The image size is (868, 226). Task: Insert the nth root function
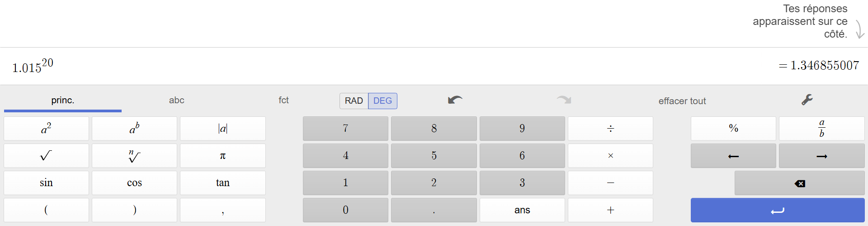point(134,156)
